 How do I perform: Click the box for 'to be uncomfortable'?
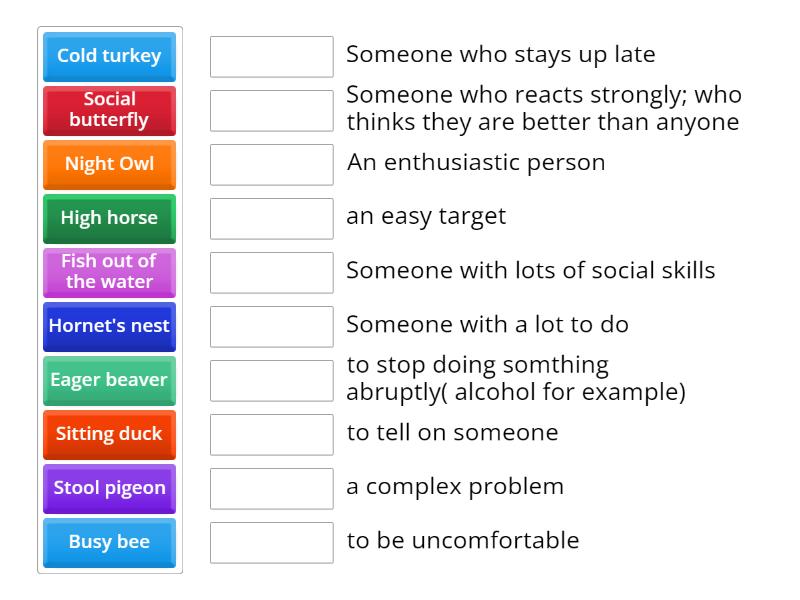271,543
